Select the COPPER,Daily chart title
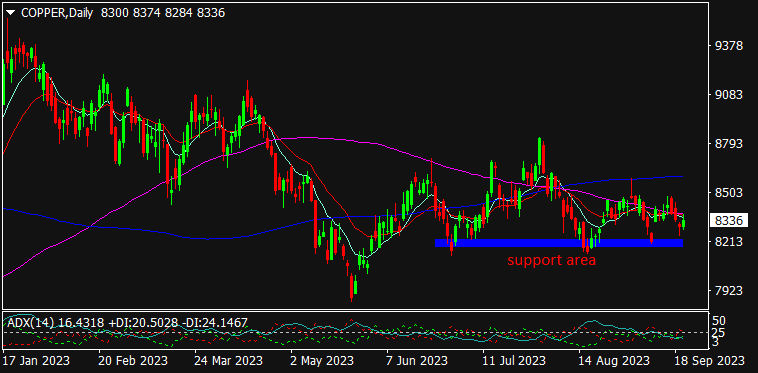This screenshot has width=758, height=373. [58, 14]
